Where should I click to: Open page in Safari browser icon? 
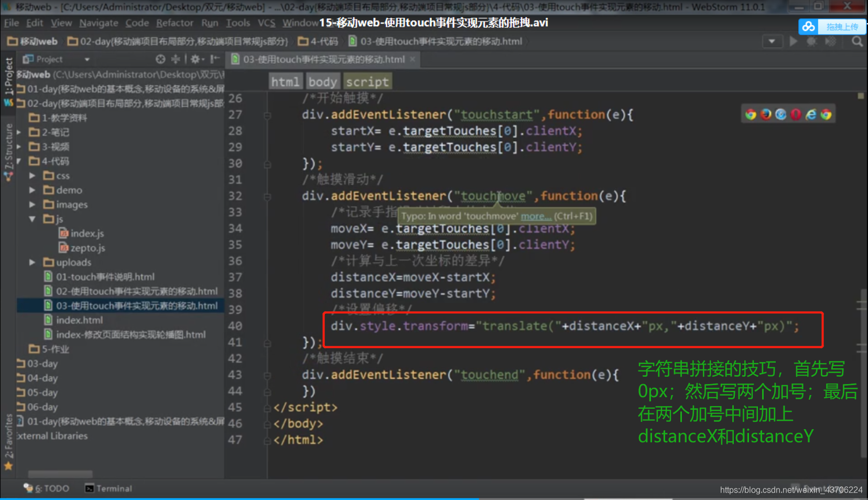tap(781, 114)
